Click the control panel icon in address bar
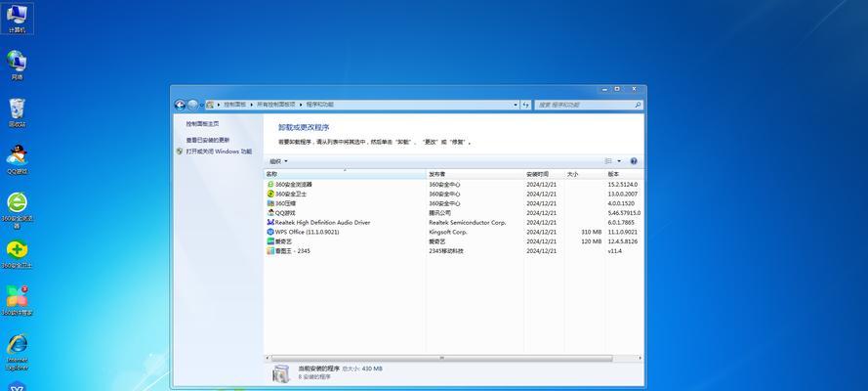 [210, 105]
